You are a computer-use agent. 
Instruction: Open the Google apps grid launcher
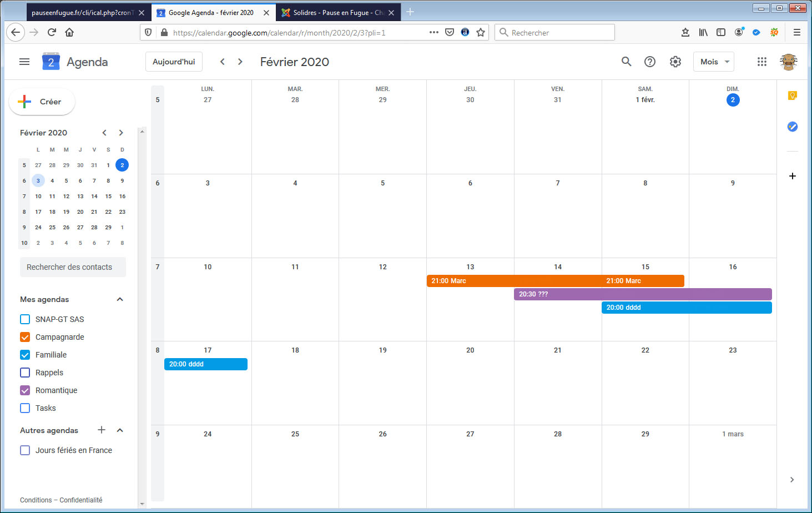[x=761, y=62]
